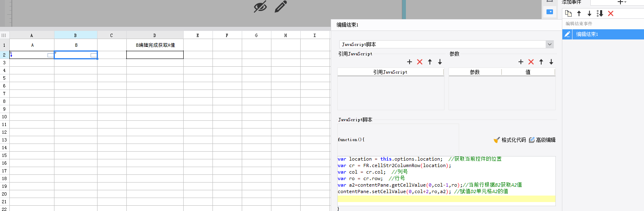Click the copy event icon
Viewport: 644px width, 211px height.
click(568, 13)
